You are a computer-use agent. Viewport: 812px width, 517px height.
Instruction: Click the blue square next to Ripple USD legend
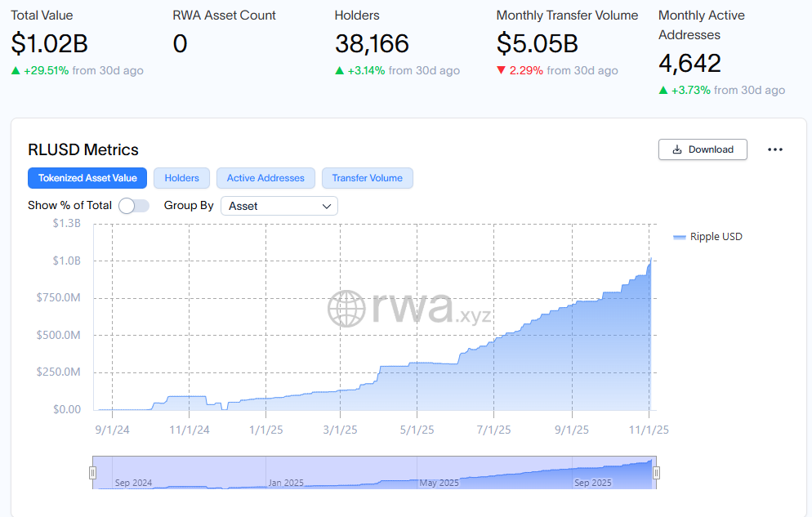point(679,236)
